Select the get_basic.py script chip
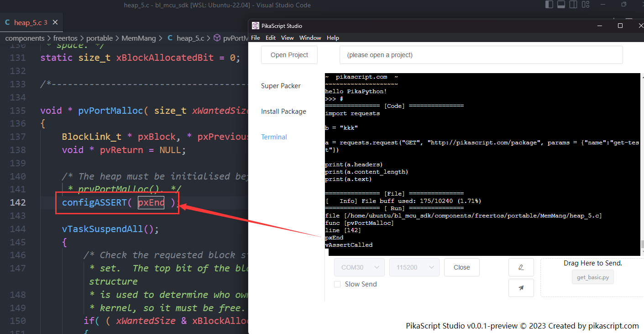 [x=592, y=276]
